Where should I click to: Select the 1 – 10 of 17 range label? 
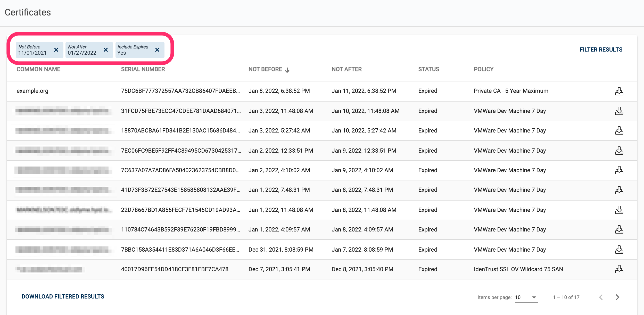[566, 297]
